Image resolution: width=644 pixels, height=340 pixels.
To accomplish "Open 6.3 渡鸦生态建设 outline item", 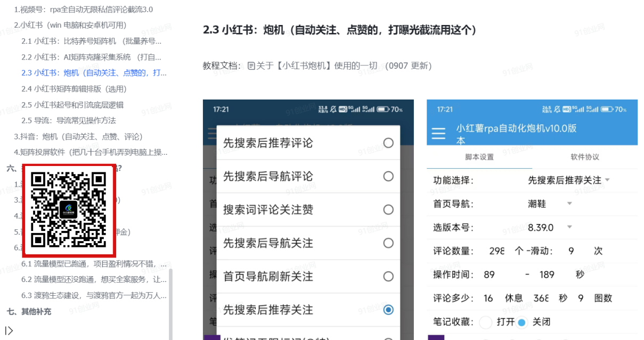I will click(x=94, y=295).
